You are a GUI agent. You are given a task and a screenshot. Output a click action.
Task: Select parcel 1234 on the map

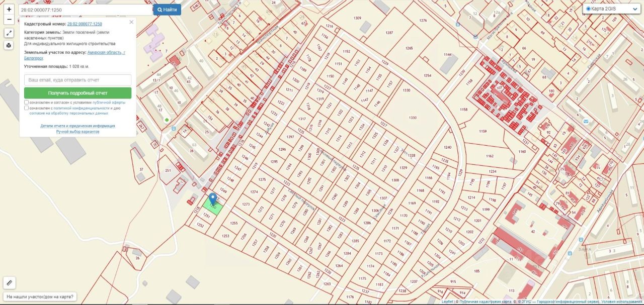coord(492,171)
